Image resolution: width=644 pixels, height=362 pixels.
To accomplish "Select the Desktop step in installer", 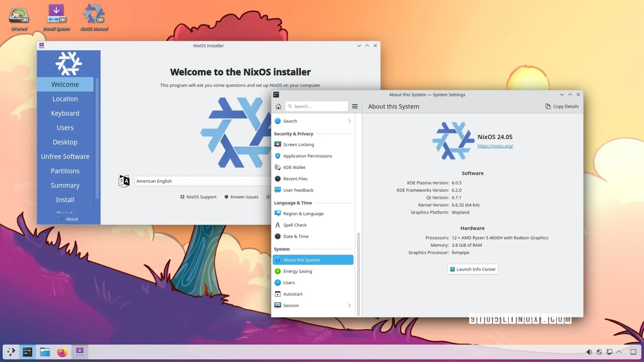I will pyautogui.click(x=65, y=142).
